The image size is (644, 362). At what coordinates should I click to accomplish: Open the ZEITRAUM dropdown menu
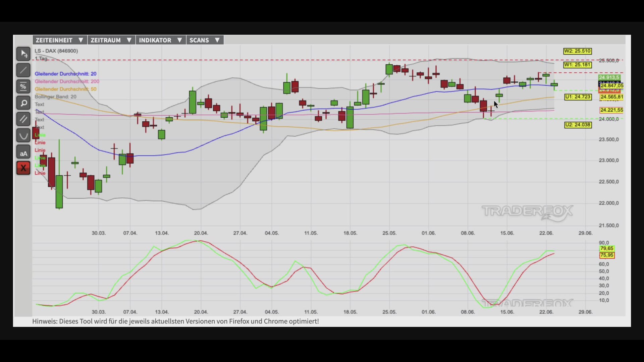111,40
